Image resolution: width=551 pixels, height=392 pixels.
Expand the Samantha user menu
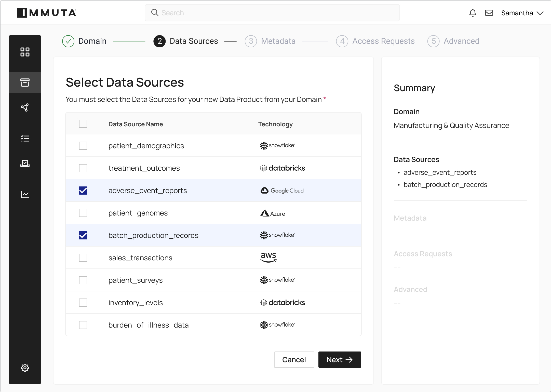click(x=522, y=13)
